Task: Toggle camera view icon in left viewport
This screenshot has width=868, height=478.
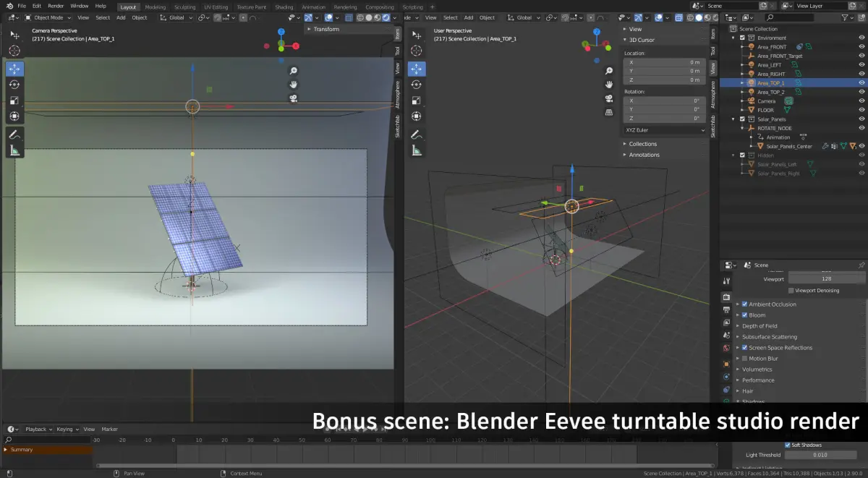Action: click(x=294, y=98)
